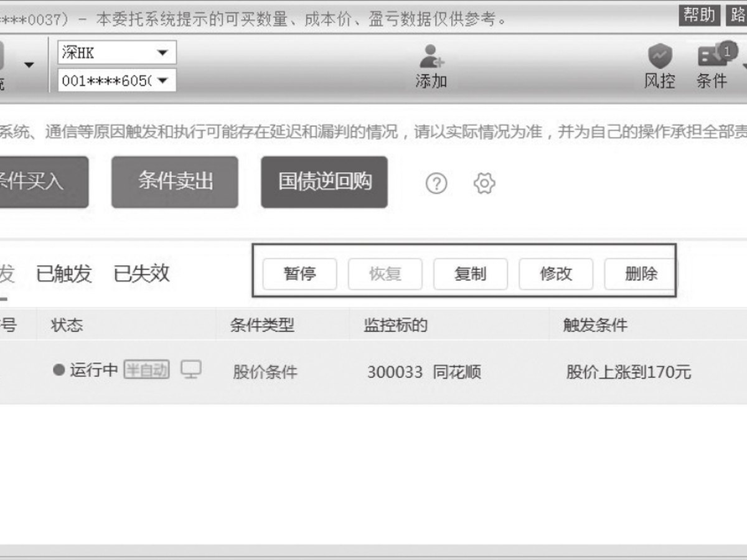Click the monitor icon in the 运行中 row

click(x=191, y=370)
